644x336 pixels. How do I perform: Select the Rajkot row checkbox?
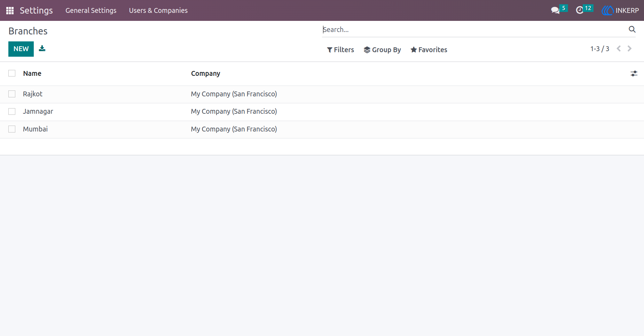12,94
